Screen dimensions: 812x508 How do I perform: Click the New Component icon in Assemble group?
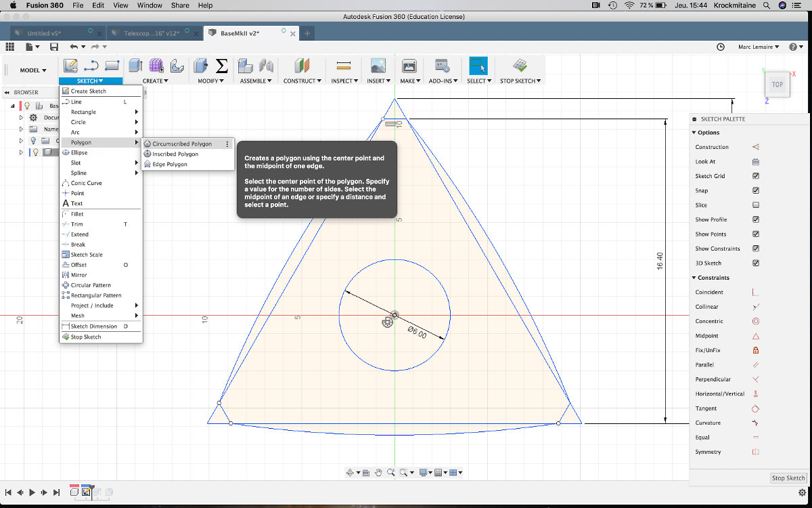245,66
